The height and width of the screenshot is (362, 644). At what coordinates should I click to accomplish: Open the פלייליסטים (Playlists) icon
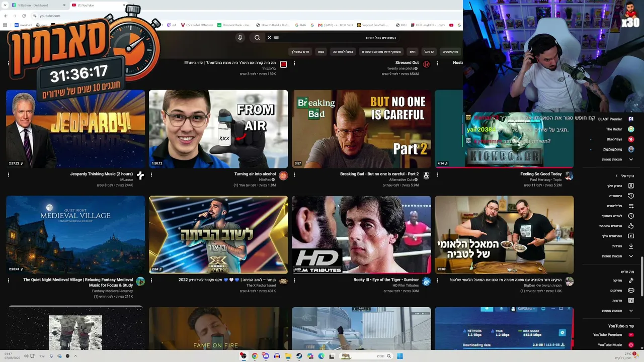(631, 206)
